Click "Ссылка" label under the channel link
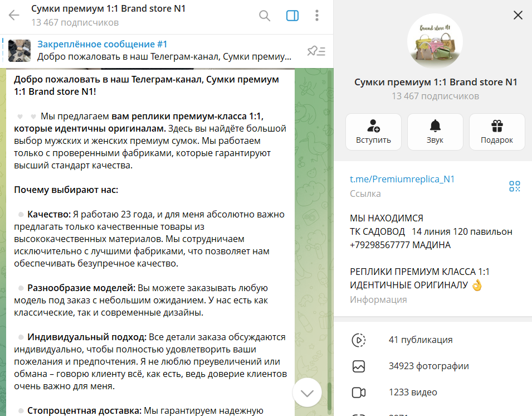Screen dimensions: 532x416 tap(365, 194)
